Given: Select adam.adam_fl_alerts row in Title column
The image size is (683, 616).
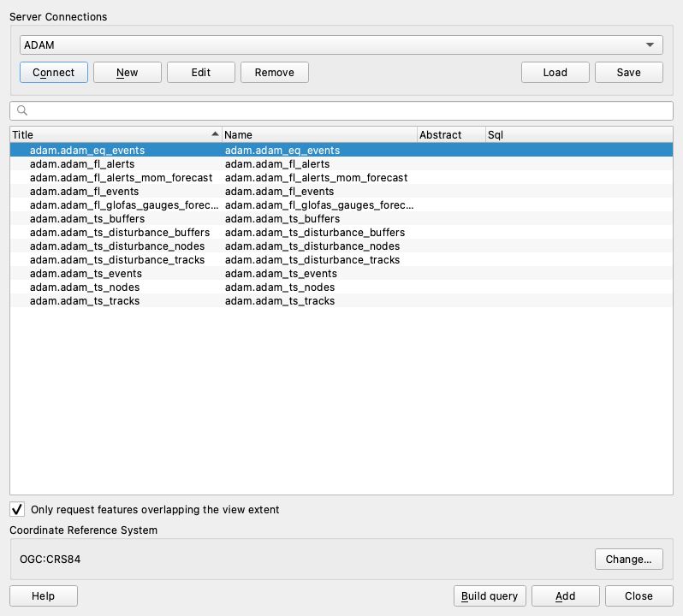Looking at the screenshot, I should [x=82, y=164].
